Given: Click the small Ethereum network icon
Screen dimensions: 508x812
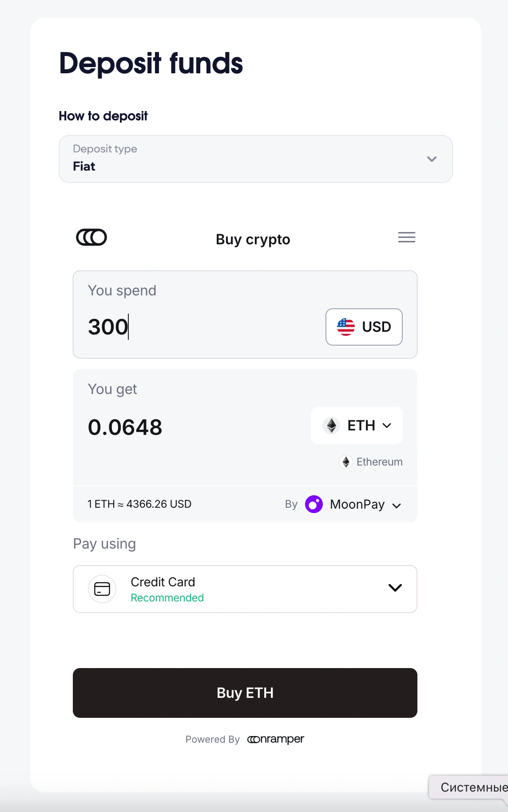Looking at the screenshot, I should (346, 462).
